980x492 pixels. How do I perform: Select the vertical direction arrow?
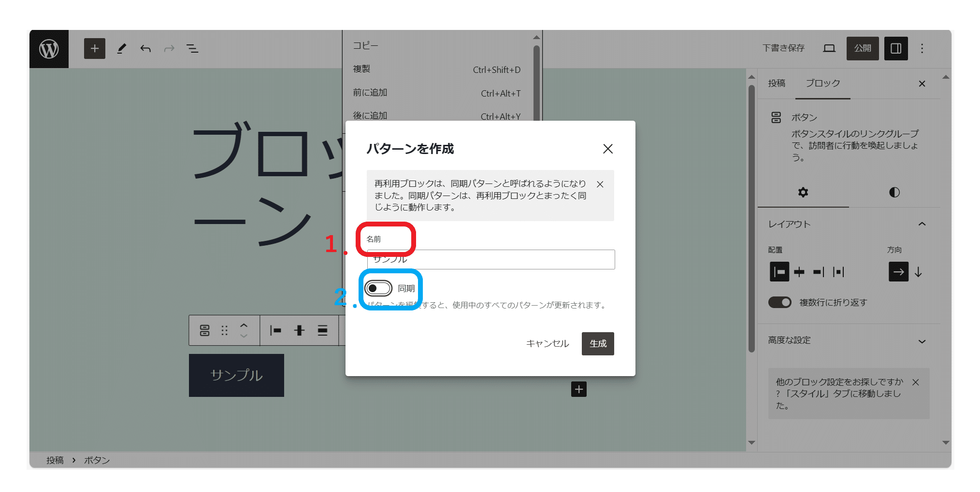[x=918, y=272]
